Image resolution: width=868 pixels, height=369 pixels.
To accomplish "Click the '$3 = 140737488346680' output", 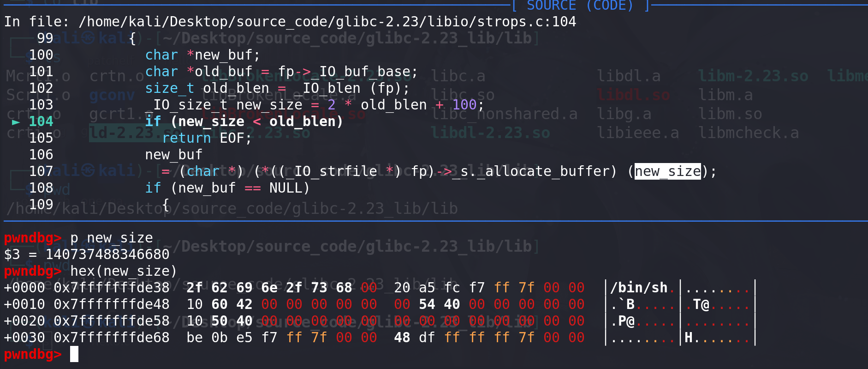I will pos(87,254).
